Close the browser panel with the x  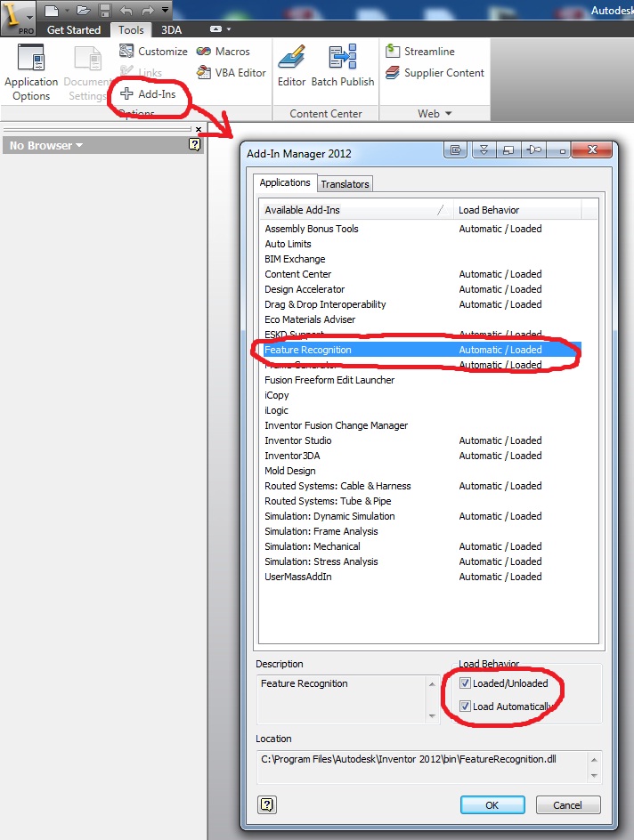point(199,129)
